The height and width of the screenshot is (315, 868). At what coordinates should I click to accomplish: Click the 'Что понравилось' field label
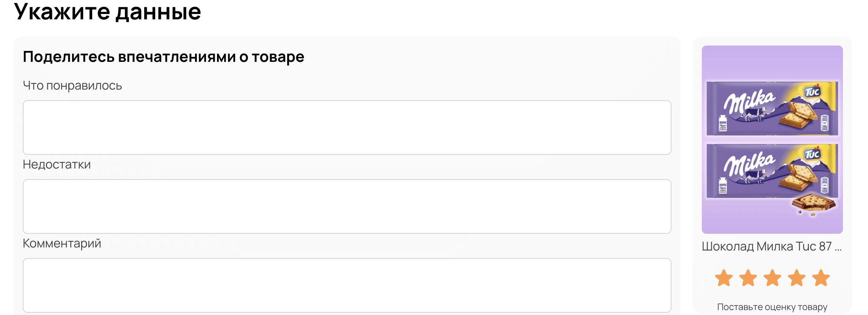(x=72, y=86)
